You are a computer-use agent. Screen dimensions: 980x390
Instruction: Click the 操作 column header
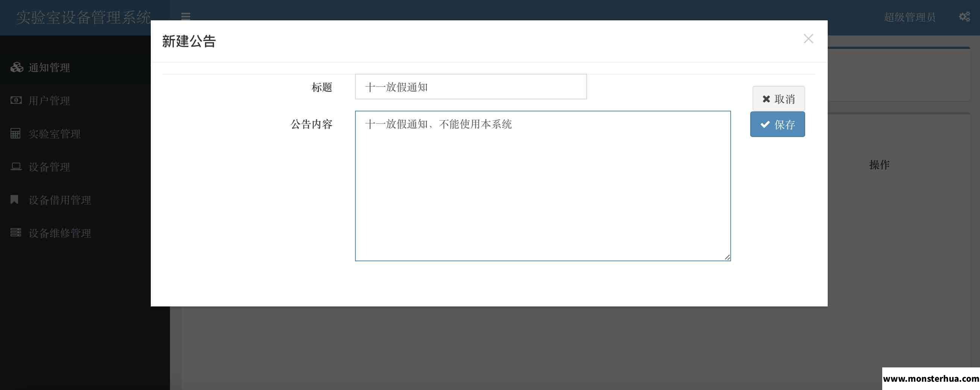879,165
